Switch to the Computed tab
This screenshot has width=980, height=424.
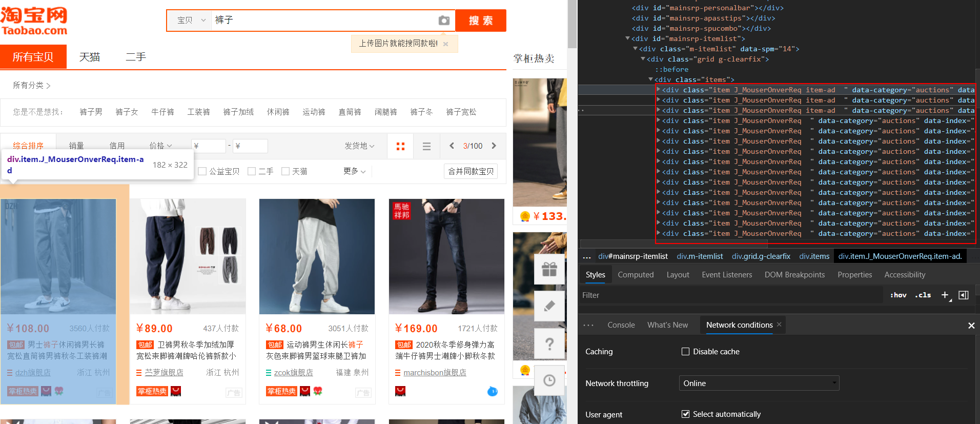(x=636, y=275)
